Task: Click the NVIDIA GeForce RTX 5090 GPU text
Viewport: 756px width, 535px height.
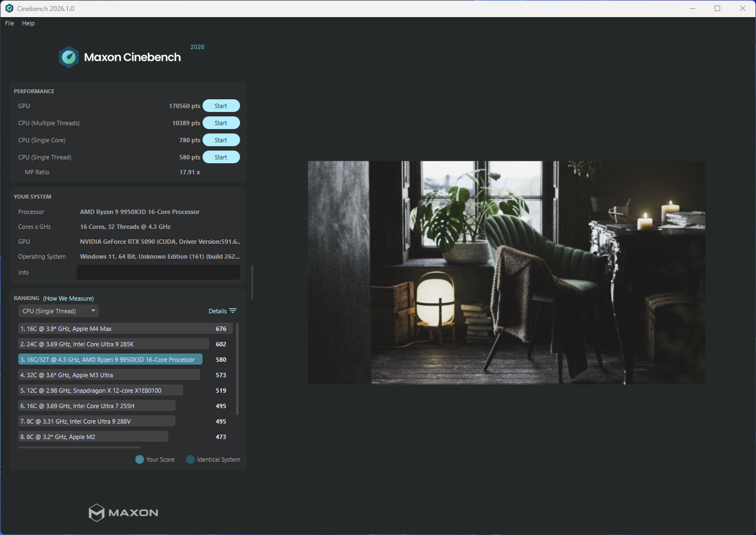Action: click(x=160, y=242)
